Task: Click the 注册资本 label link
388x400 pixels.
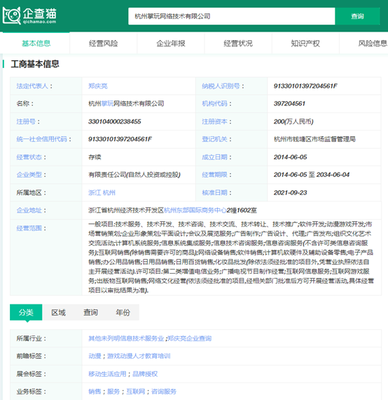Action: (214, 121)
